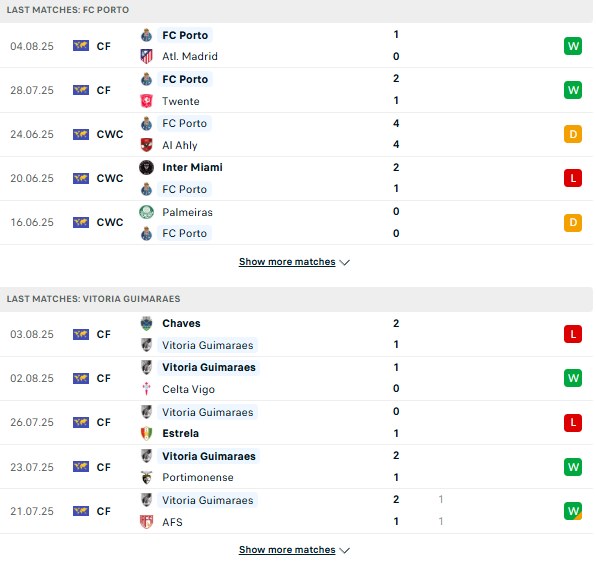Click the Chaves team crest
Image resolution: width=596 pixels, height=563 pixels.
point(146,323)
